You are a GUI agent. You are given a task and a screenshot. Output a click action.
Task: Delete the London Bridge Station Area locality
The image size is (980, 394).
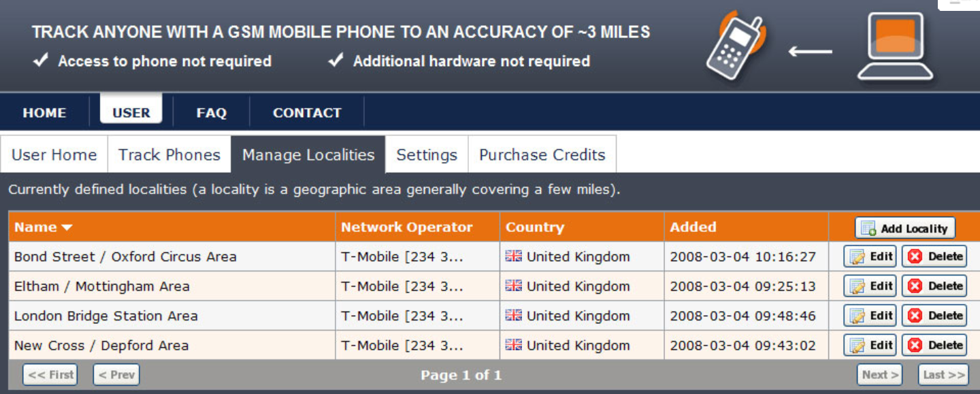tap(934, 316)
